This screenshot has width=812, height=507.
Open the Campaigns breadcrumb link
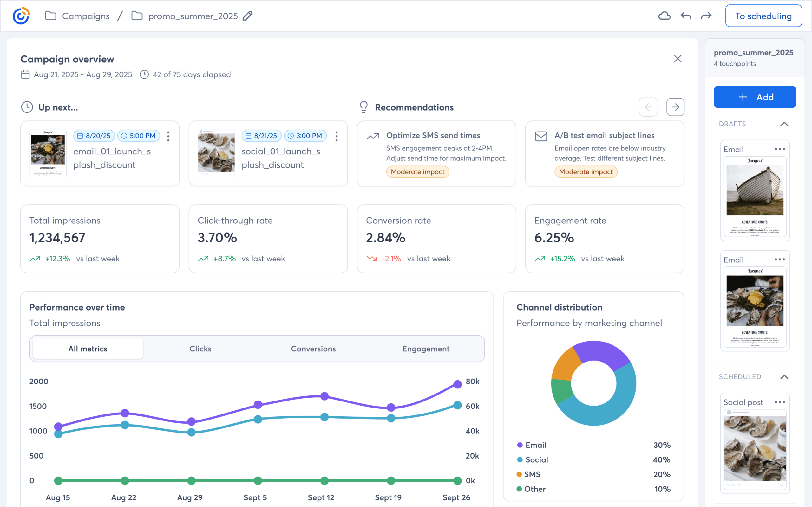click(x=86, y=16)
